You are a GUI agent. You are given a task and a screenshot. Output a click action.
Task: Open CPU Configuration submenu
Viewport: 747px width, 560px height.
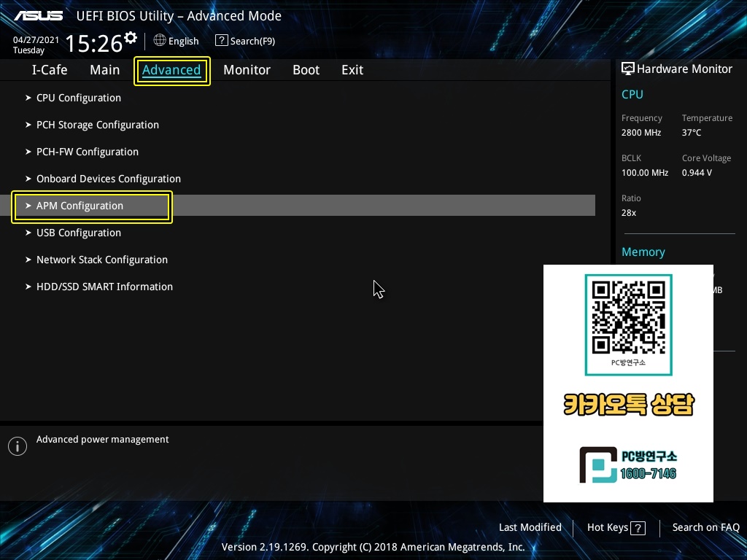click(79, 98)
